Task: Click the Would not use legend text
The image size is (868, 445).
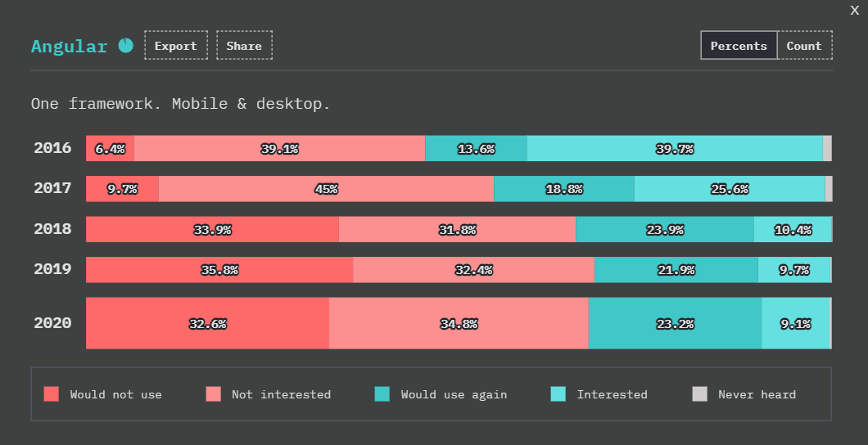Action: [x=115, y=395]
